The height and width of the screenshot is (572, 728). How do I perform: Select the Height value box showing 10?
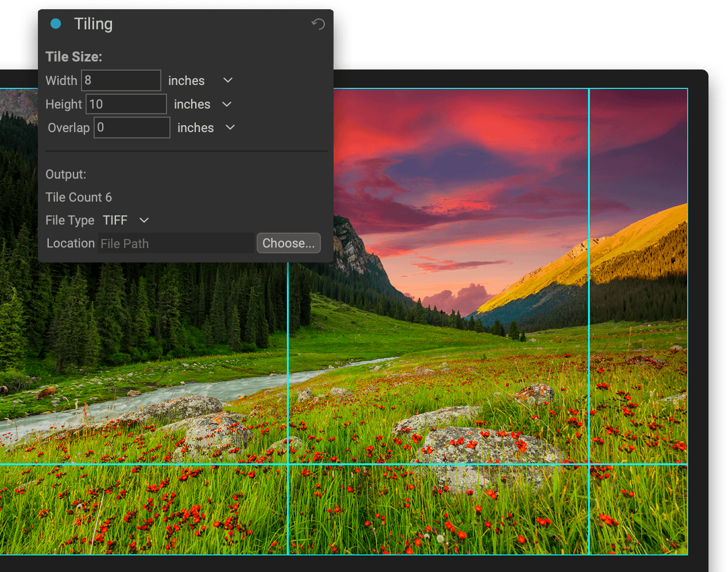tap(126, 104)
